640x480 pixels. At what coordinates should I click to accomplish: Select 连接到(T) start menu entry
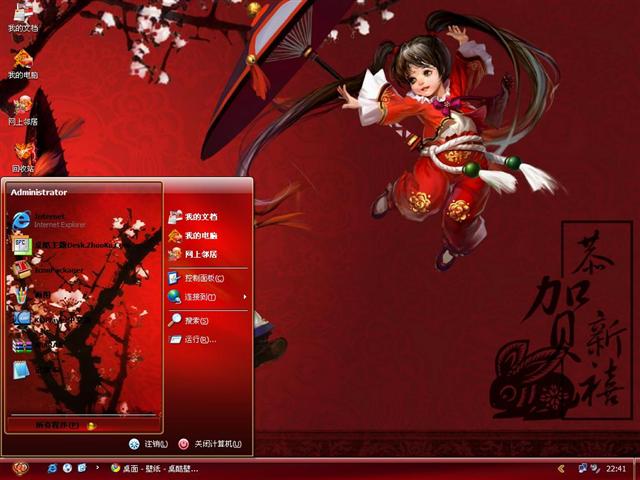coord(192,297)
